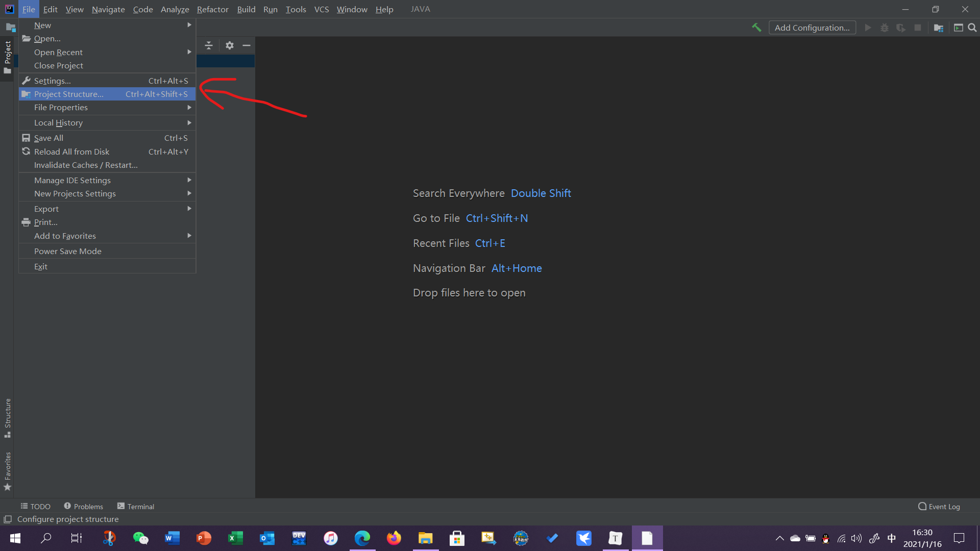Image resolution: width=980 pixels, height=551 pixels.
Task: Open the Event Log panel
Action: coord(939,506)
